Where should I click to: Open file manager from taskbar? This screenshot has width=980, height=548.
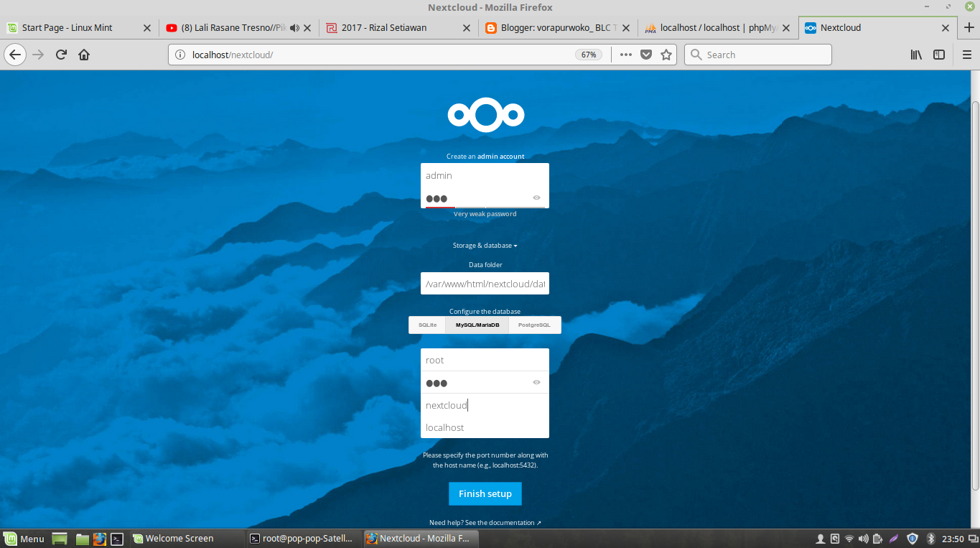82,539
